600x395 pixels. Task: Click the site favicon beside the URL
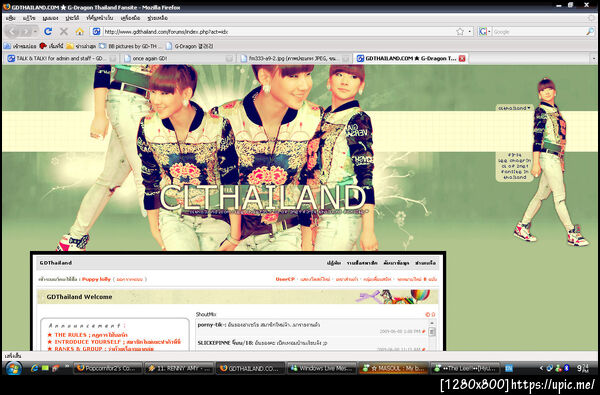coord(97,32)
